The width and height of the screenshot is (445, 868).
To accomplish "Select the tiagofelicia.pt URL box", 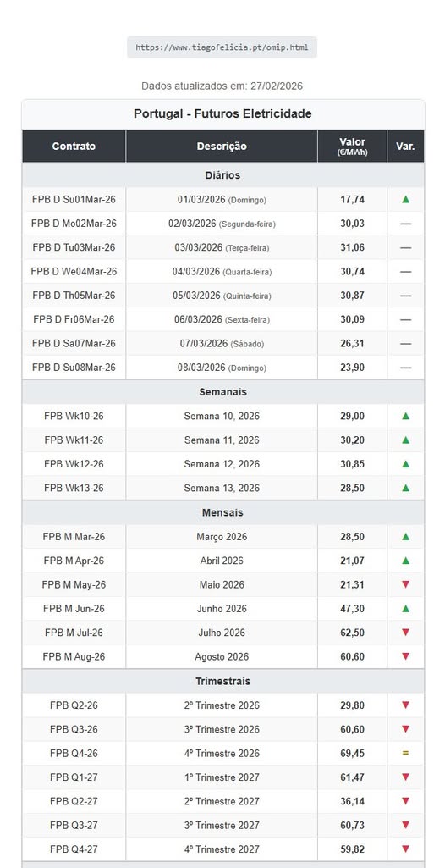I will click(x=222, y=47).
